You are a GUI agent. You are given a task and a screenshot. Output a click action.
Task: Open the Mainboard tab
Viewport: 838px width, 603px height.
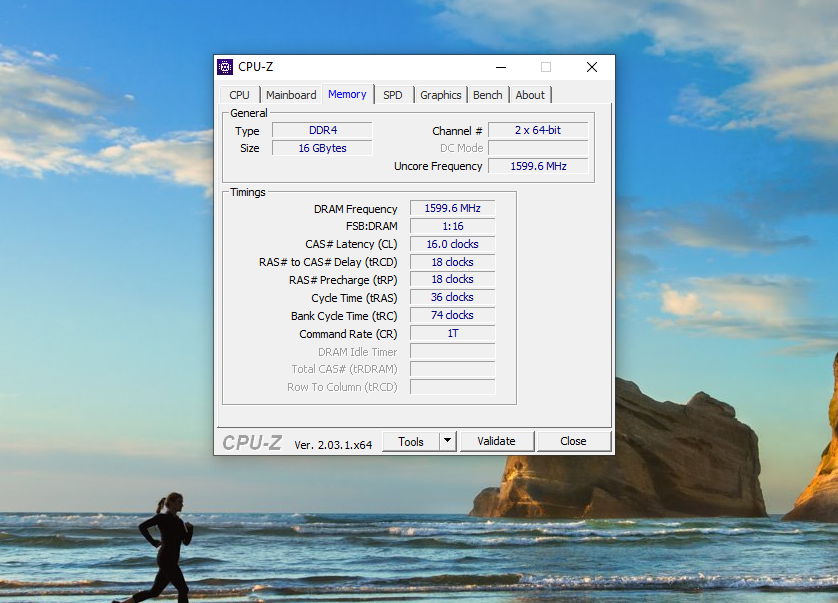point(291,95)
